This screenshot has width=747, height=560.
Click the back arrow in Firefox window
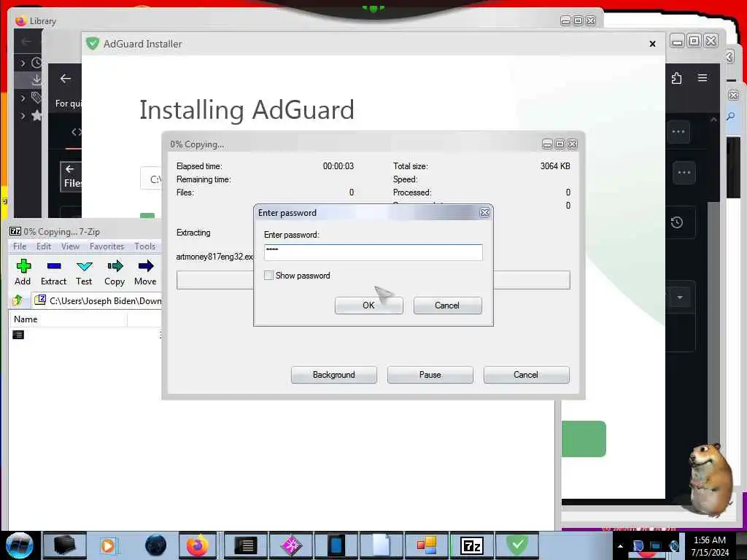click(66, 79)
